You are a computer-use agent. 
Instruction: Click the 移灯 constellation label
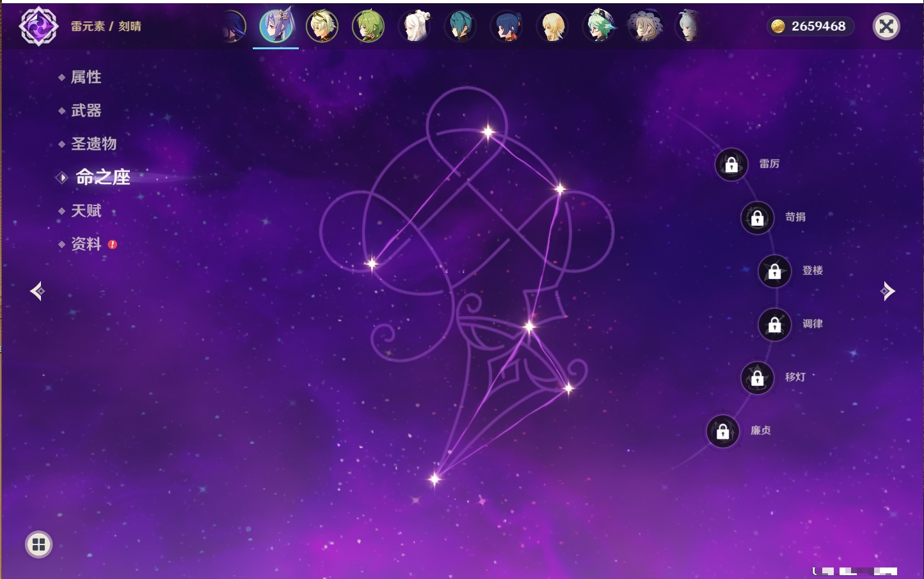pyautogui.click(x=795, y=377)
